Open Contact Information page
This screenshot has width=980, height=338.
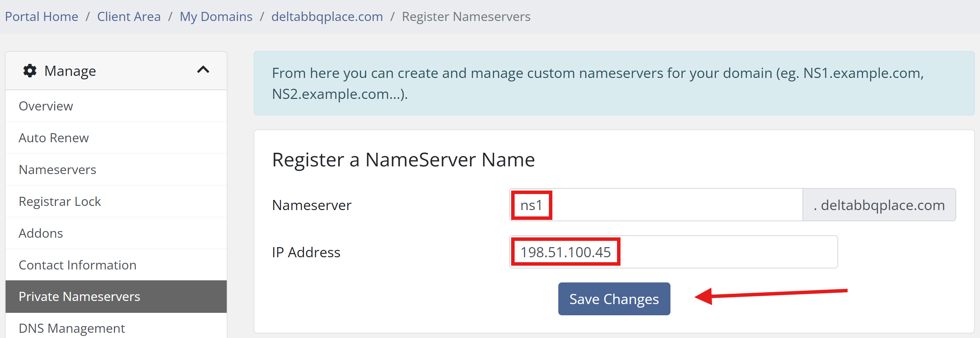tap(77, 265)
